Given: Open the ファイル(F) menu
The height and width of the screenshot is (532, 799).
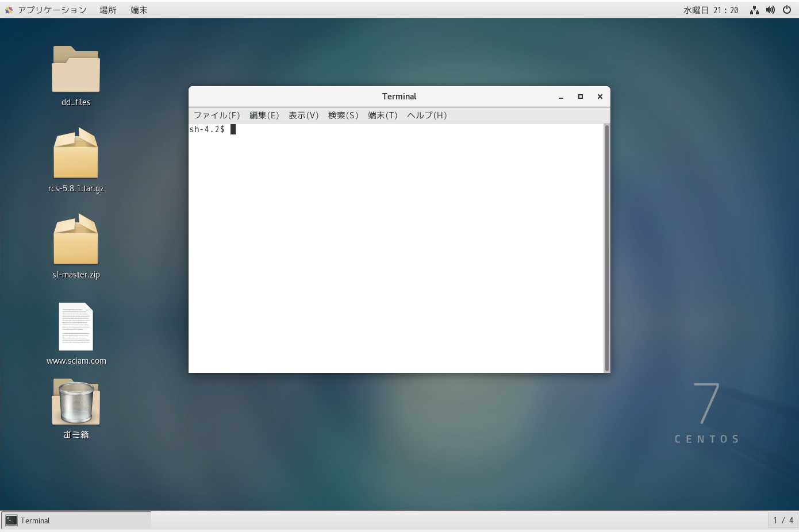Looking at the screenshot, I should point(217,115).
